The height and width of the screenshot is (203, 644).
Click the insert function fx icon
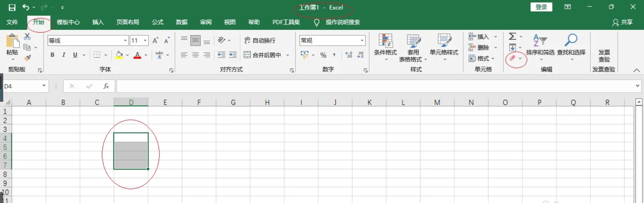click(106, 86)
